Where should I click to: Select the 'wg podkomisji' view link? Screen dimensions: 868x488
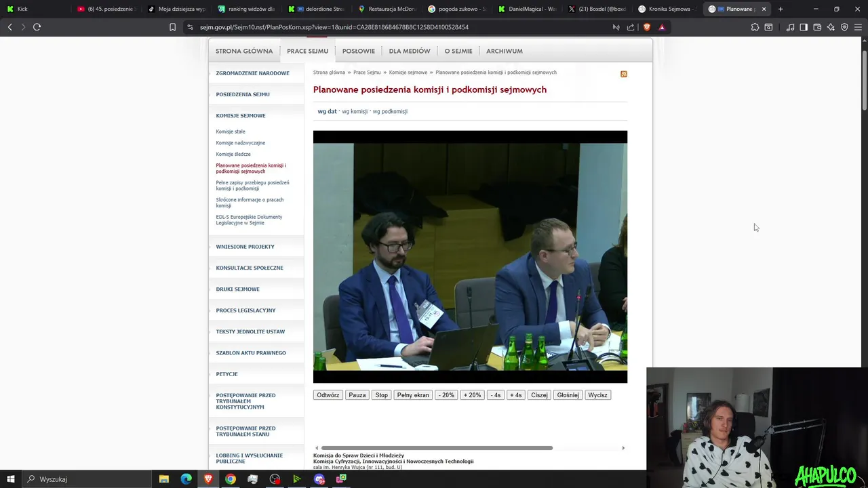390,111
